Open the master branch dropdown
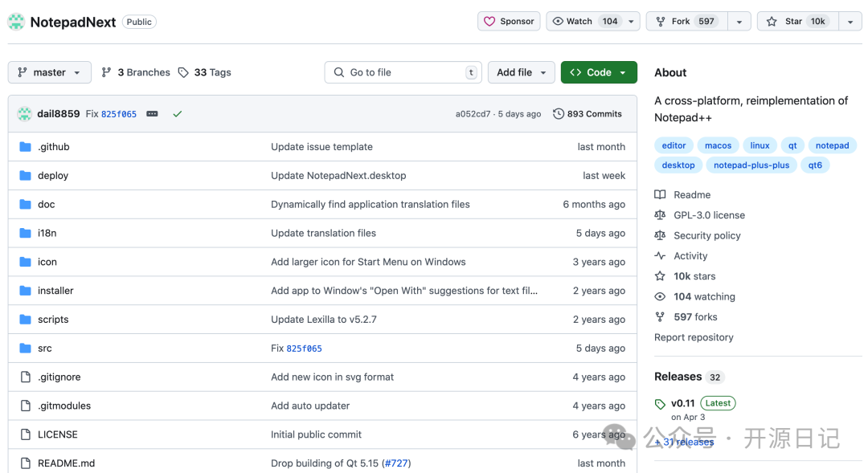 click(x=50, y=72)
